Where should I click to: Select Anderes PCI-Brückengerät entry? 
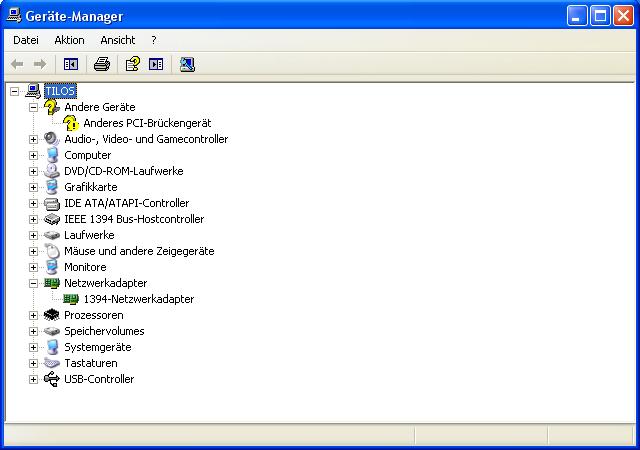[x=147, y=123]
